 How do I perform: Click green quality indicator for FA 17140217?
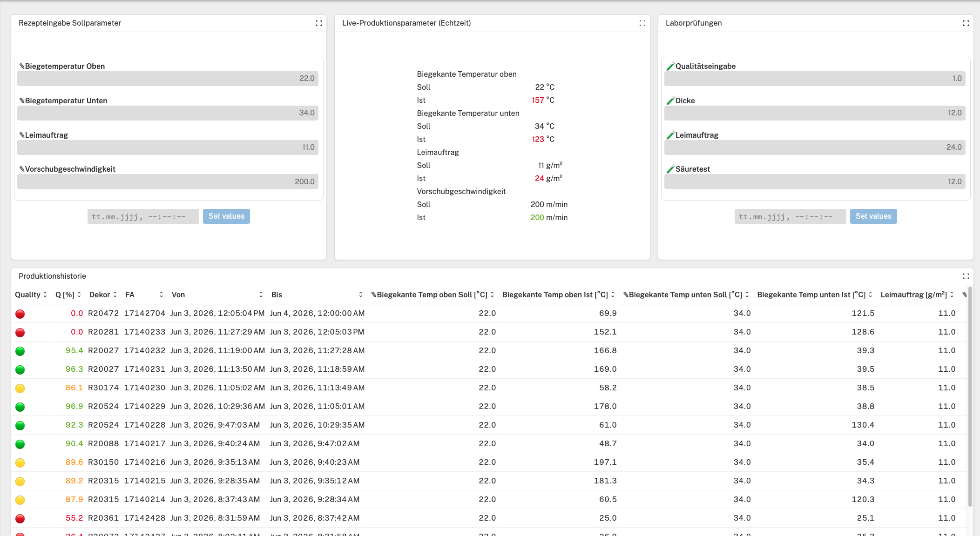20,444
